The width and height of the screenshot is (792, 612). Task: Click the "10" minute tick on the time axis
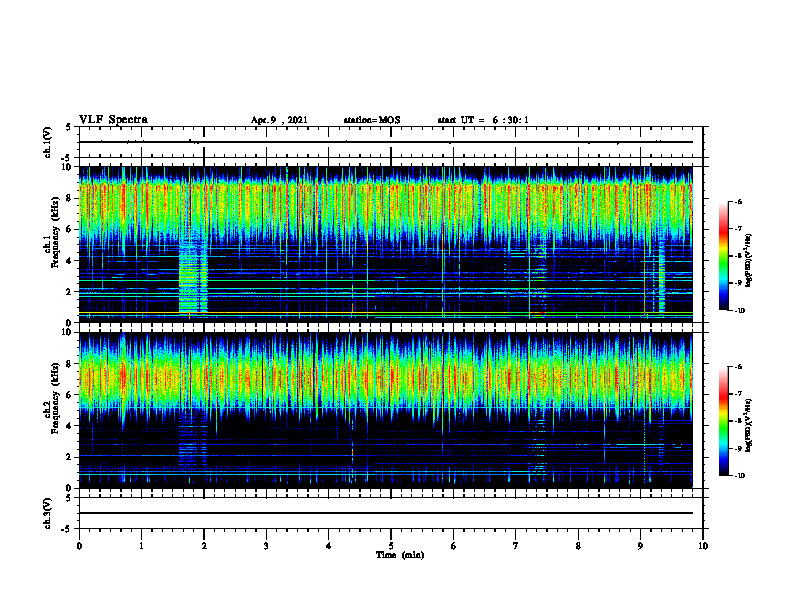(x=703, y=546)
